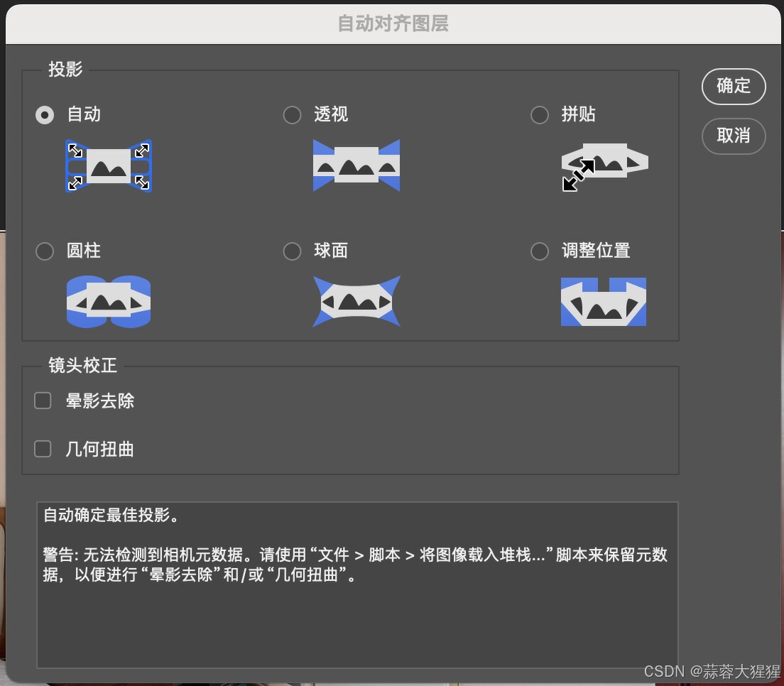
Task: Select the 球面 projection radio button
Action: (292, 251)
